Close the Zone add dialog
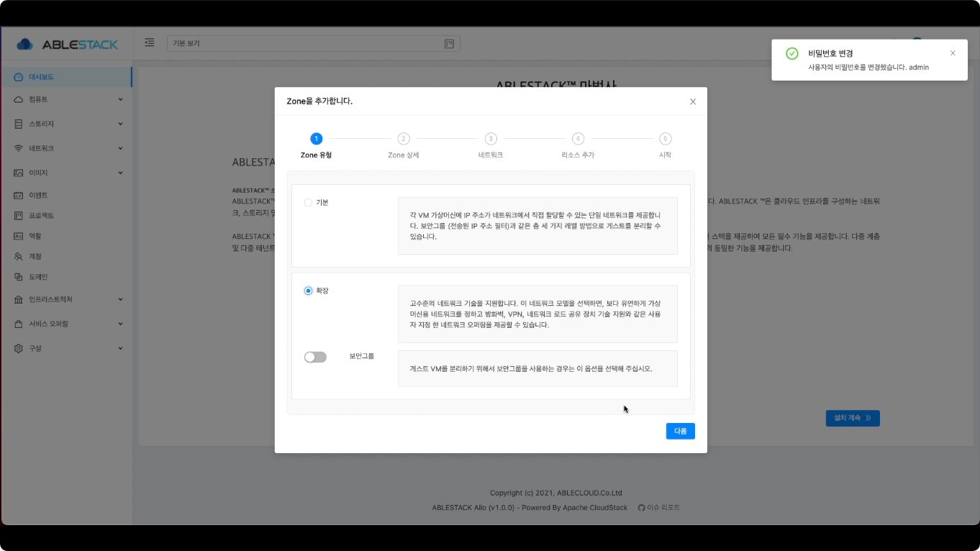 tap(693, 101)
